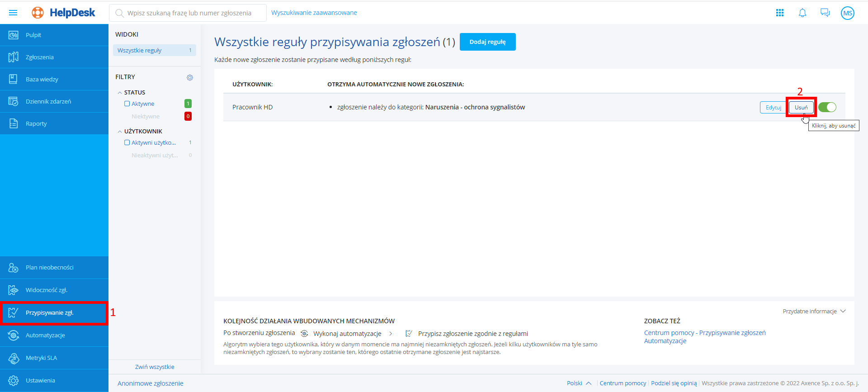The width and height of the screenshot is (868, 392).
Task: Click the notifications bell icon
Action: [802, 13]
